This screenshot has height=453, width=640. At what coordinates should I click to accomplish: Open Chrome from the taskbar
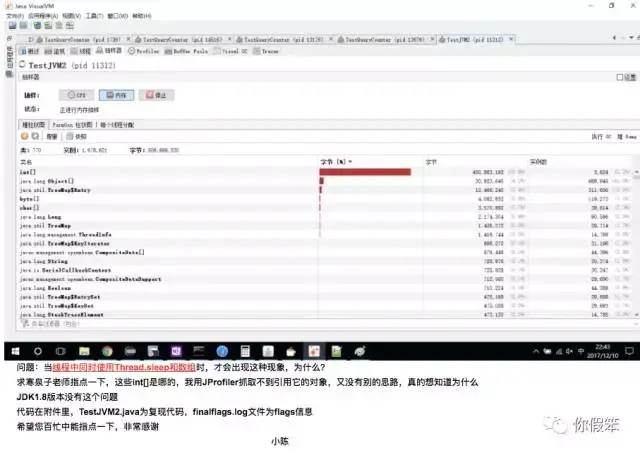click(x=107, y=351)
